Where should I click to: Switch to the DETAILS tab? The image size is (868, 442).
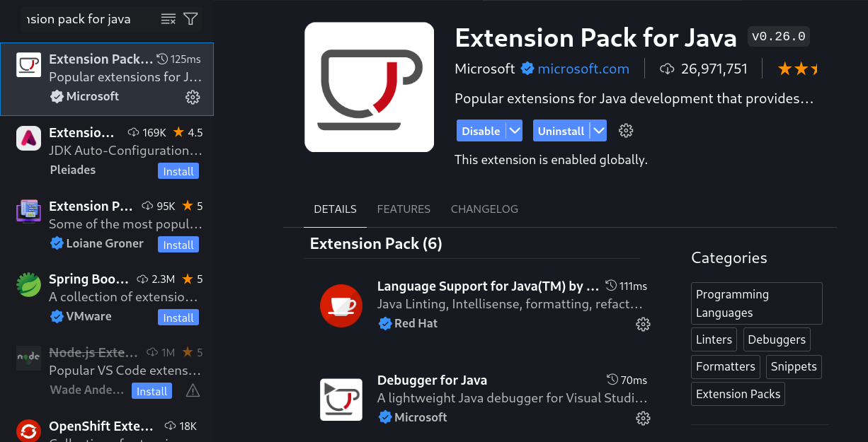click(335, 209)
